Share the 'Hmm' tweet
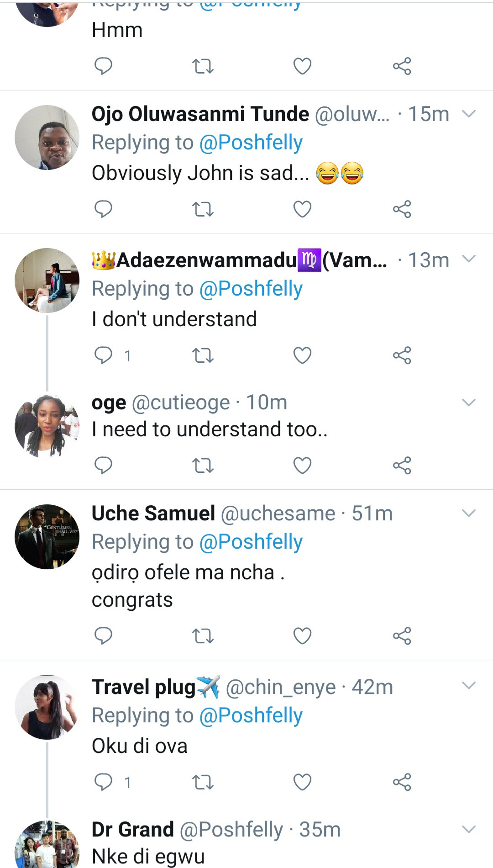The image size is (493, 868). click(x=402, y=66)
